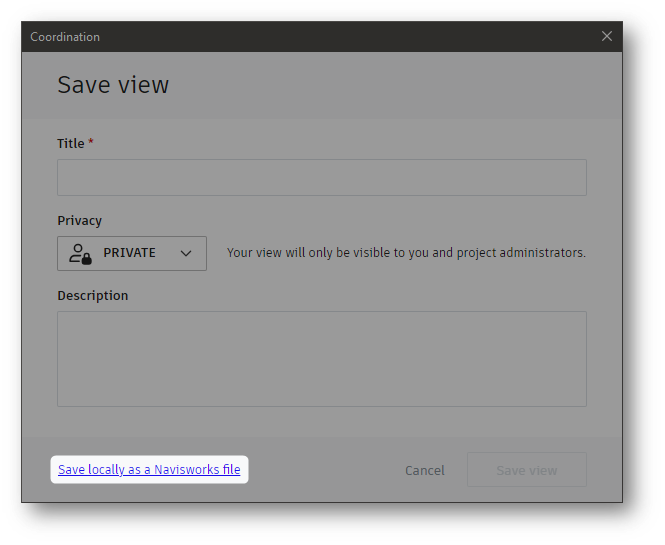Viewport: 665px width, 545px height.
Task: Click the Coordination title bar label
Action: tap(65, 37)
